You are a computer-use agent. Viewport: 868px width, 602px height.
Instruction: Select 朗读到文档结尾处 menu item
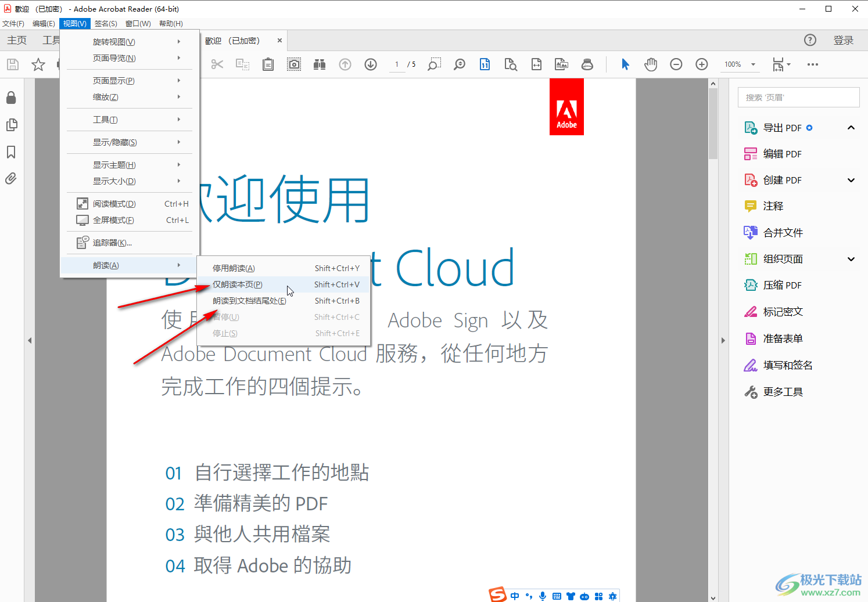click(x=284, y=301)
